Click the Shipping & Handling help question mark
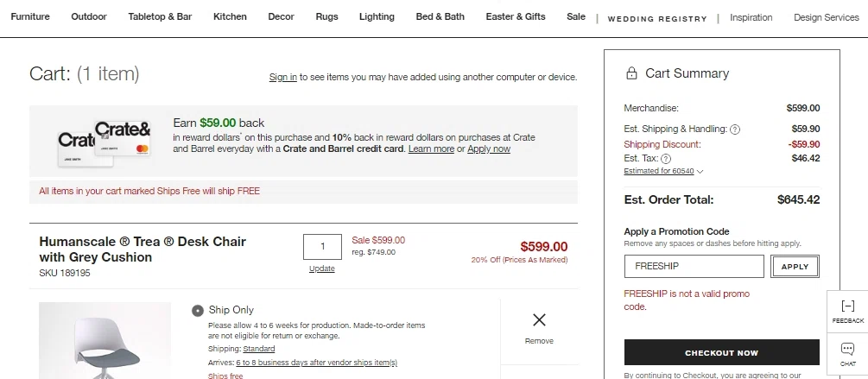The width and height of the screenshot is (868, 379). [x=735, y=129]
